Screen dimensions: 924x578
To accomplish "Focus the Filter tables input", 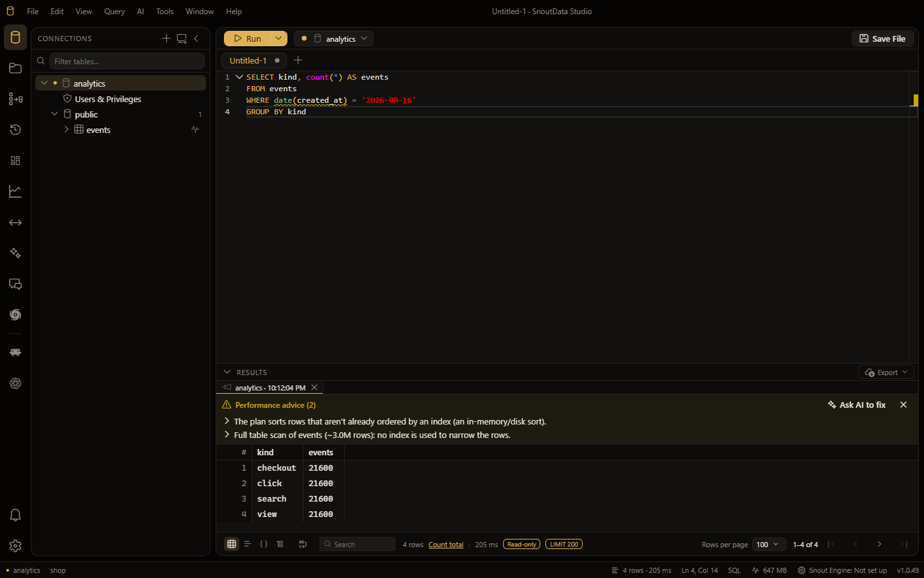I will click(x=127, y=61).
